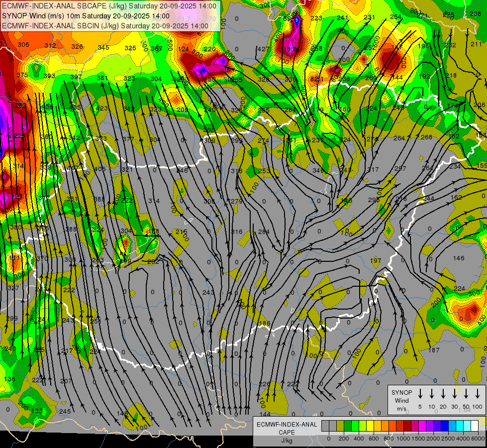The image size is (487, 448).
Task: Click the m/s unit label in wind legend
Action: 401,409
